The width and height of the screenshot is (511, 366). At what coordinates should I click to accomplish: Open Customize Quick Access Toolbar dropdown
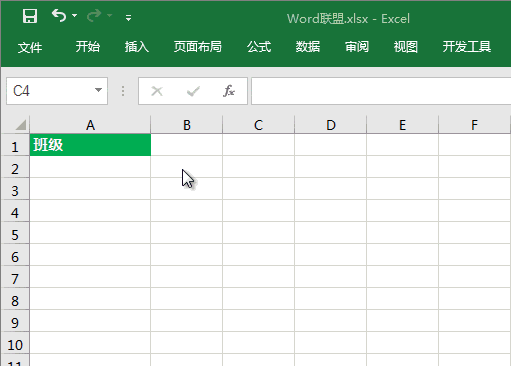click(128, 18)
